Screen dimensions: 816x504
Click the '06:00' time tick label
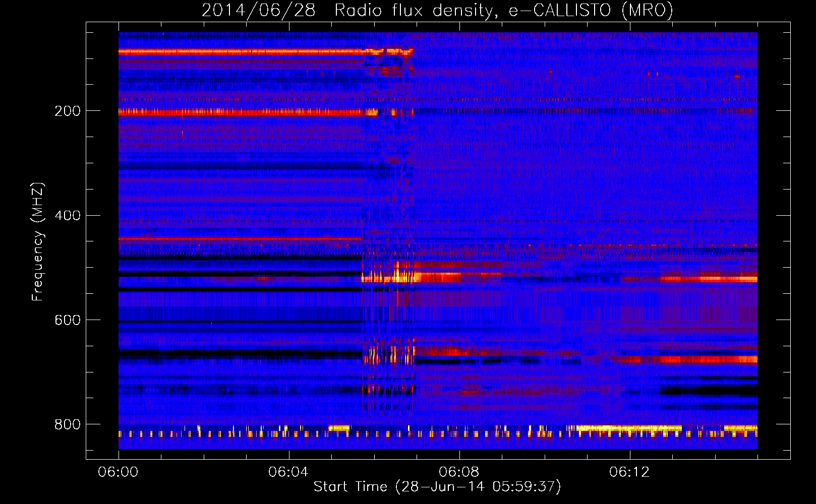118,472
